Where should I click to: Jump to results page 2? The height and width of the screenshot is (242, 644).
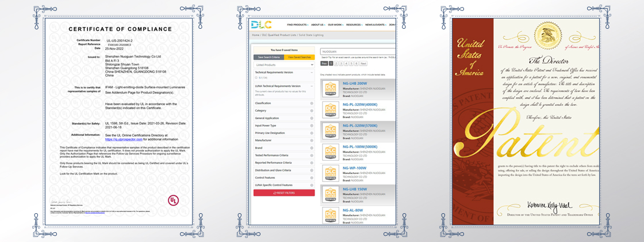coord(336,64)
